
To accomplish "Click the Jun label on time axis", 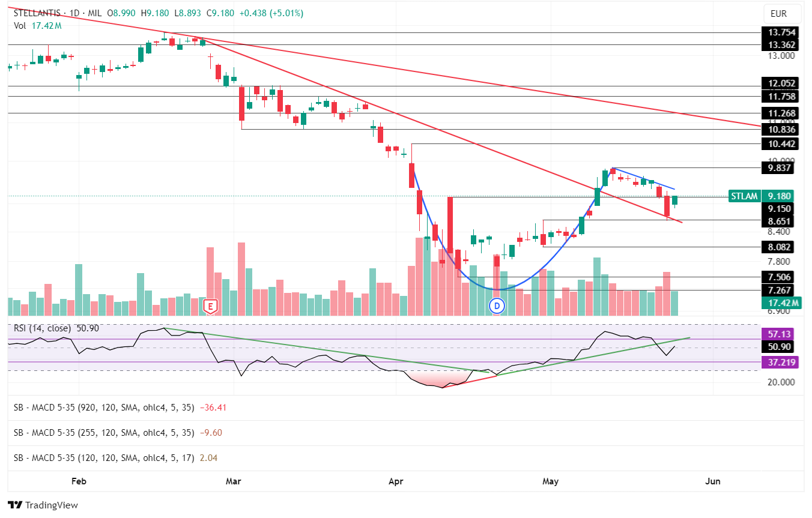I will 713,481.
